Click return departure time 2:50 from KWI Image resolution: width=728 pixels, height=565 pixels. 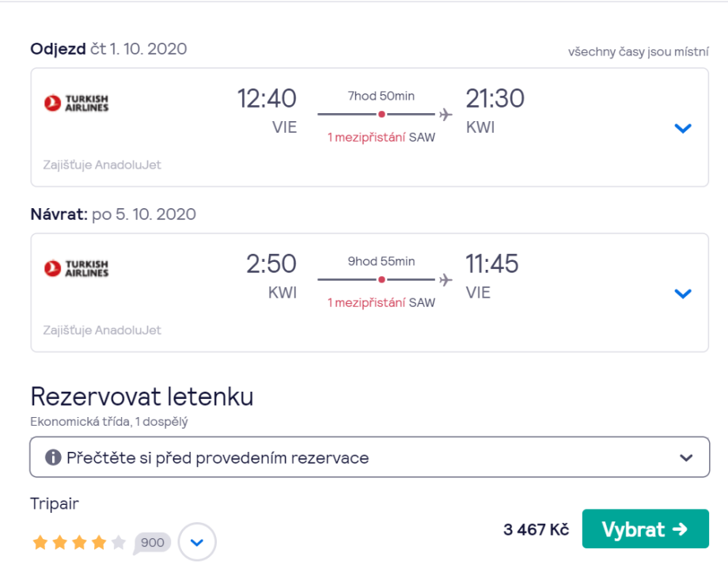(271, 264)
